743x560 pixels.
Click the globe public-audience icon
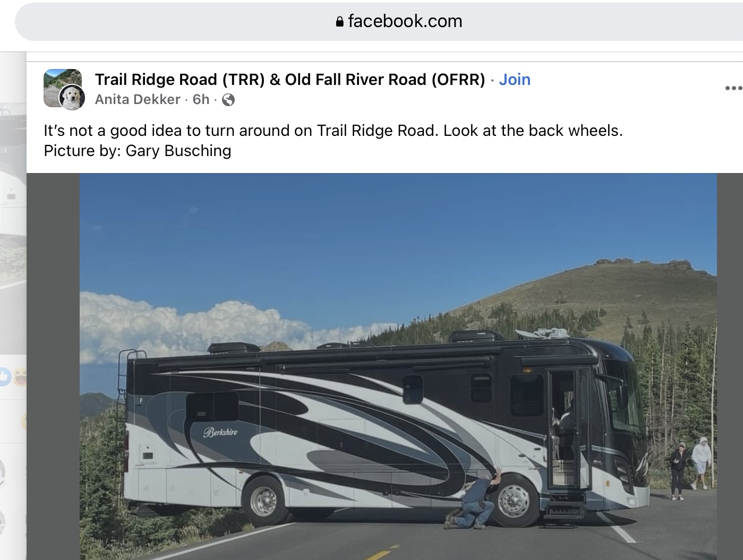click(228, 100)
